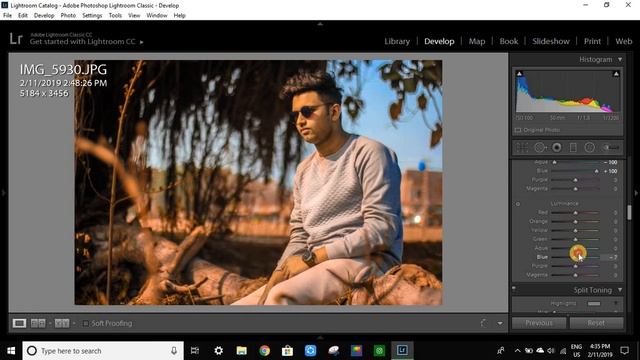Viewport: 640px width, 360px height.
Task: Switch to the Map module
Action: (x=477, y=41)
